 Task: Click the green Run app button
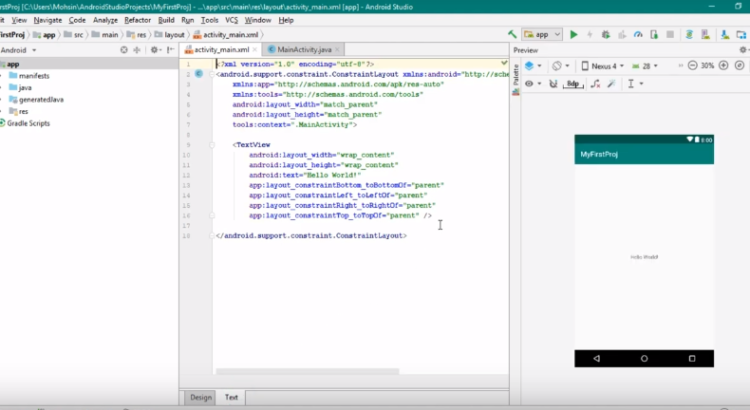[573, 34]
